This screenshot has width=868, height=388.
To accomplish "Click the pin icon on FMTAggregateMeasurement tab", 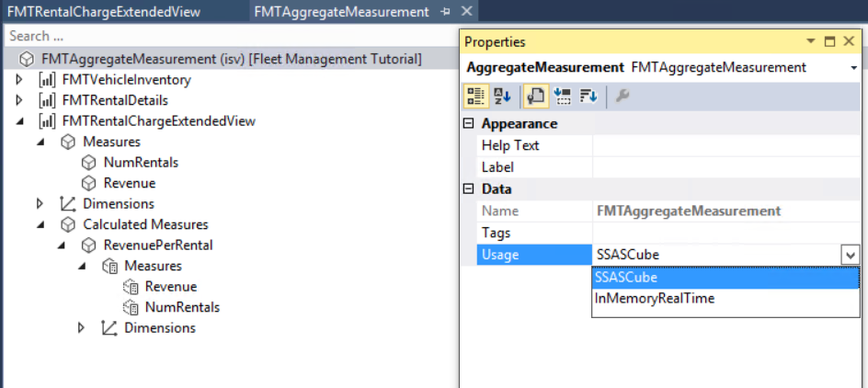I will 445,12.
